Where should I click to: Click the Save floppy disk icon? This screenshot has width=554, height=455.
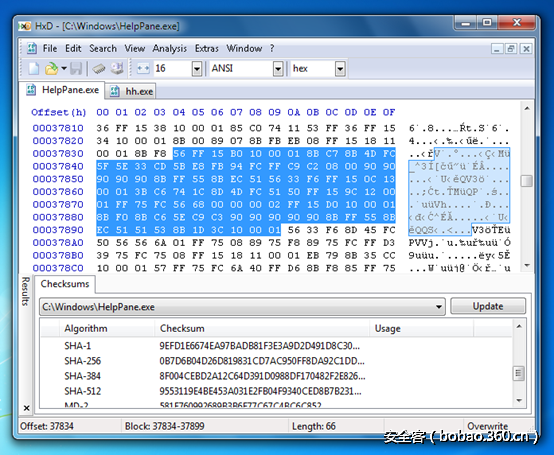click(x=76, y=68)
